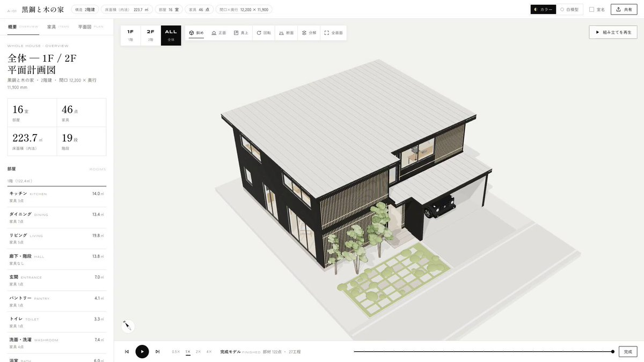644x362 pixels.
Task: Click the 家具 46 点 header chip
Action: pos(200,9)
